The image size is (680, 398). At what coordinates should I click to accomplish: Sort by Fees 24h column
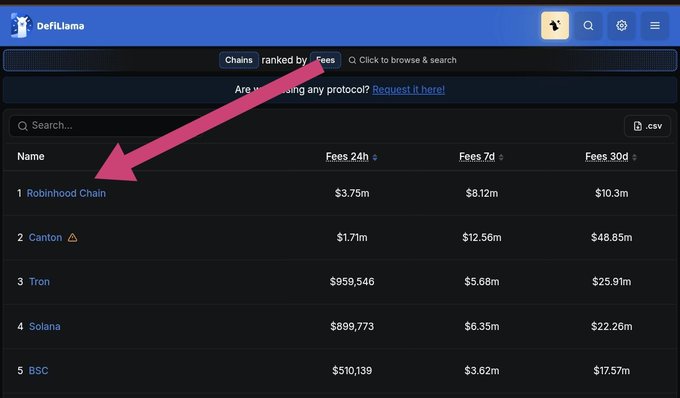pyautogui.click(x=351, y=157)
